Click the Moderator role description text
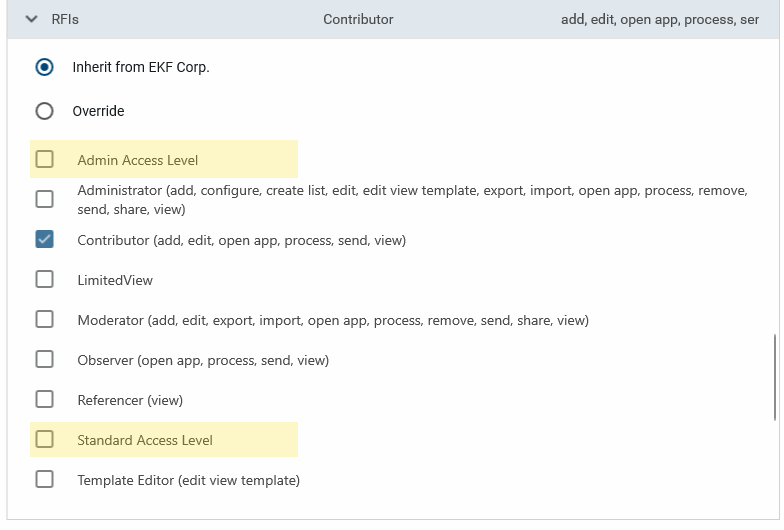784x530 pixels. 333,320
